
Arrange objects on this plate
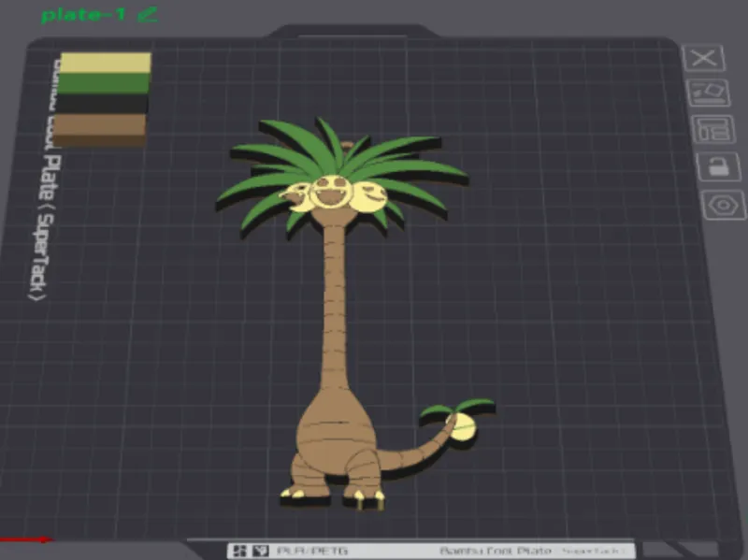[x=713, y=129]
